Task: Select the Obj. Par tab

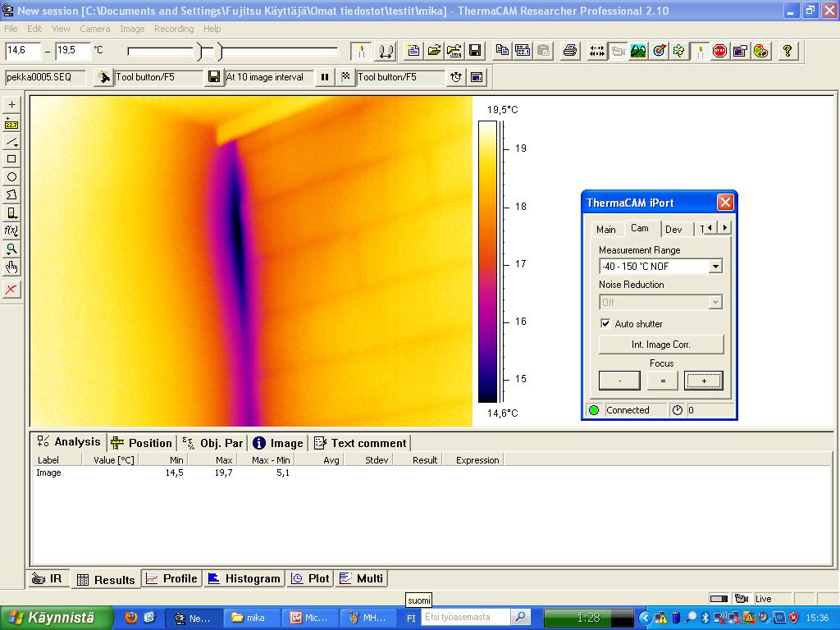Action: 212,443
